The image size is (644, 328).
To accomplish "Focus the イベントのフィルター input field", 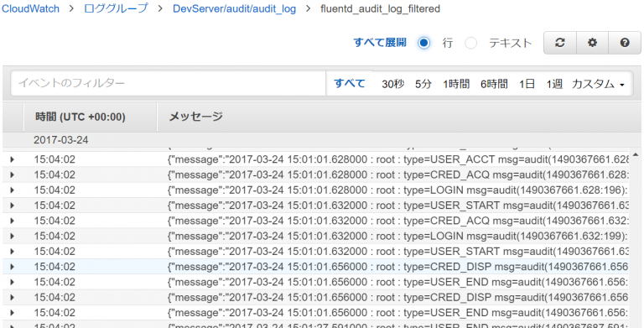I will coord(169,83).
